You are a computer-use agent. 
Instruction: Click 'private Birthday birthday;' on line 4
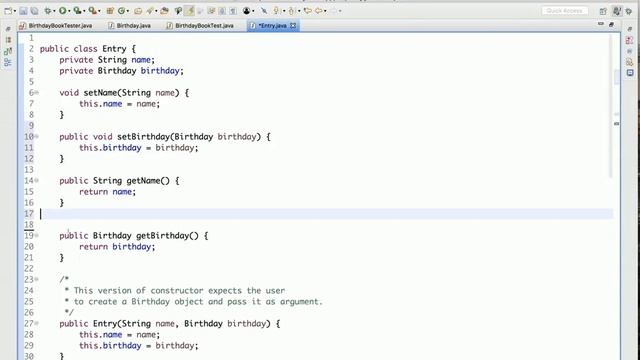pos(122,71)
